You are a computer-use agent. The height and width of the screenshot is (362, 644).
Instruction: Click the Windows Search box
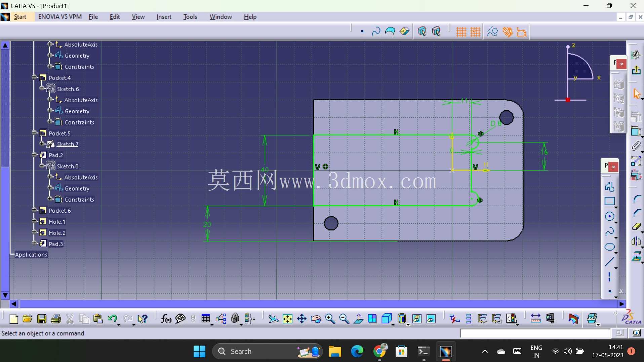click(267, 352)
